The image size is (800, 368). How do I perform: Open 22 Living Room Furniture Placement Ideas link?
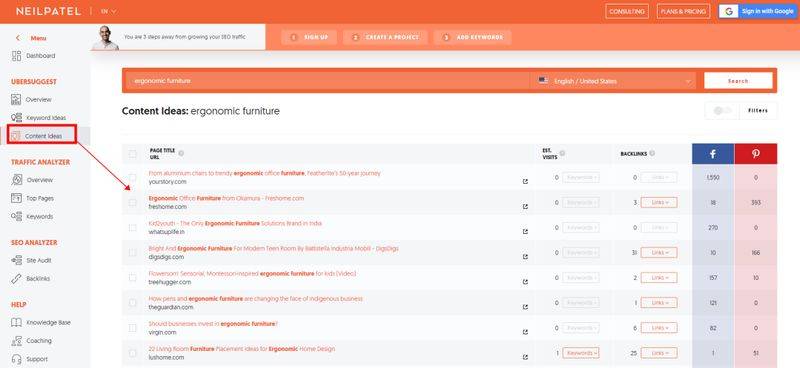point(241,349)
